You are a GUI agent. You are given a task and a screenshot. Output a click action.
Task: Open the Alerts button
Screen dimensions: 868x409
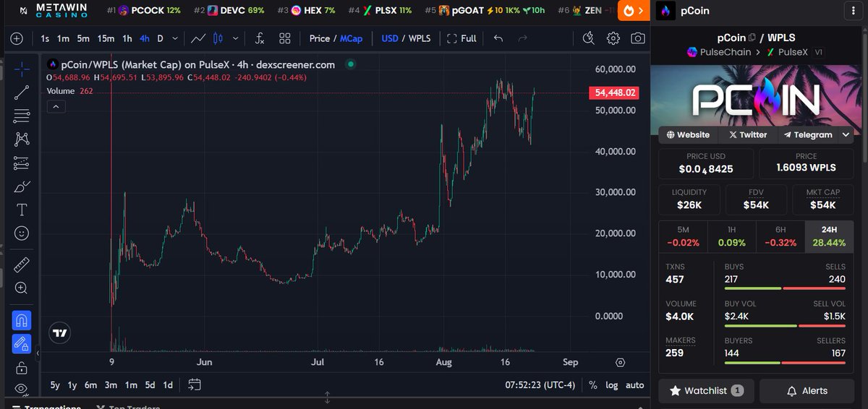(807, 390)
